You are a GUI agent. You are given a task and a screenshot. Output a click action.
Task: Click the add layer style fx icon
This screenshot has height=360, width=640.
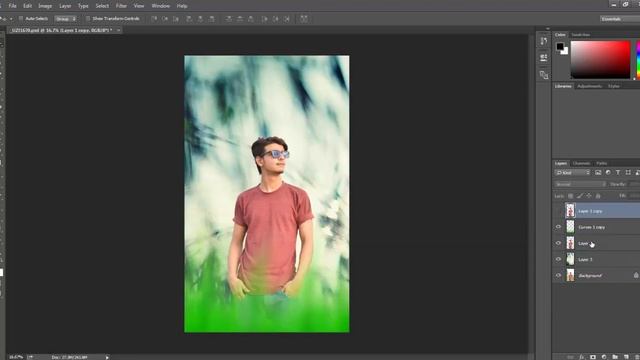[582, 357]
